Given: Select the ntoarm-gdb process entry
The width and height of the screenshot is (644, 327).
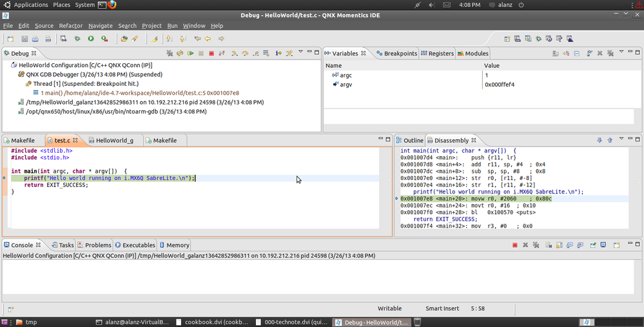Looking at the screenshot, I should coord(112,112).
